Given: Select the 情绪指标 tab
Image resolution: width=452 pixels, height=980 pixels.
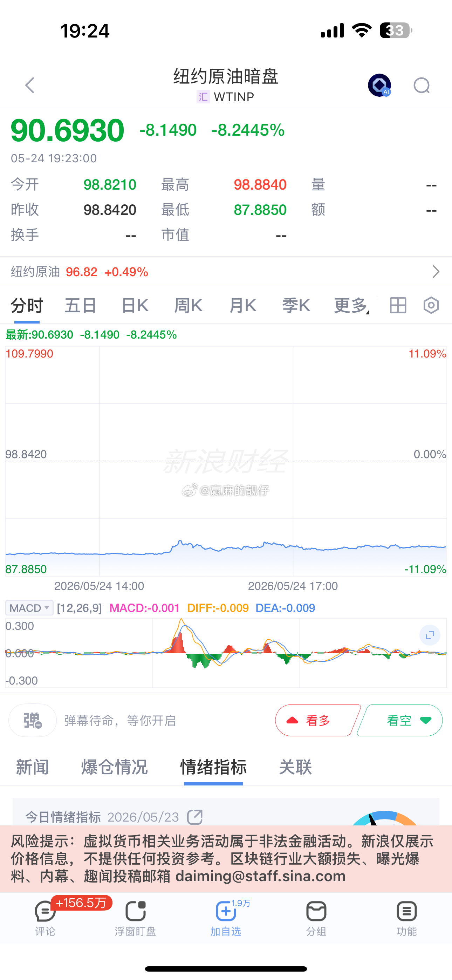Looking at the screenshot, I should click(x=213, y=767).
